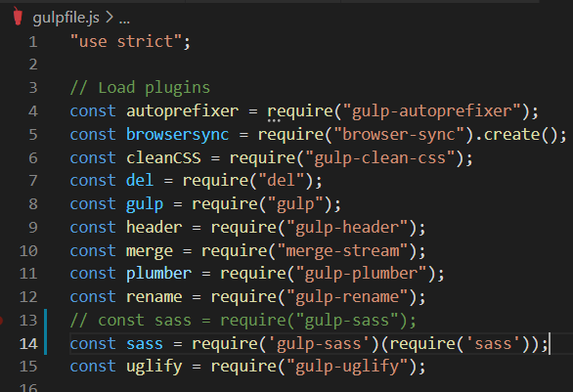Viewport: 573px width, 392px height.
Task: Click the "del" string on line 7
Action: (281, 181)
